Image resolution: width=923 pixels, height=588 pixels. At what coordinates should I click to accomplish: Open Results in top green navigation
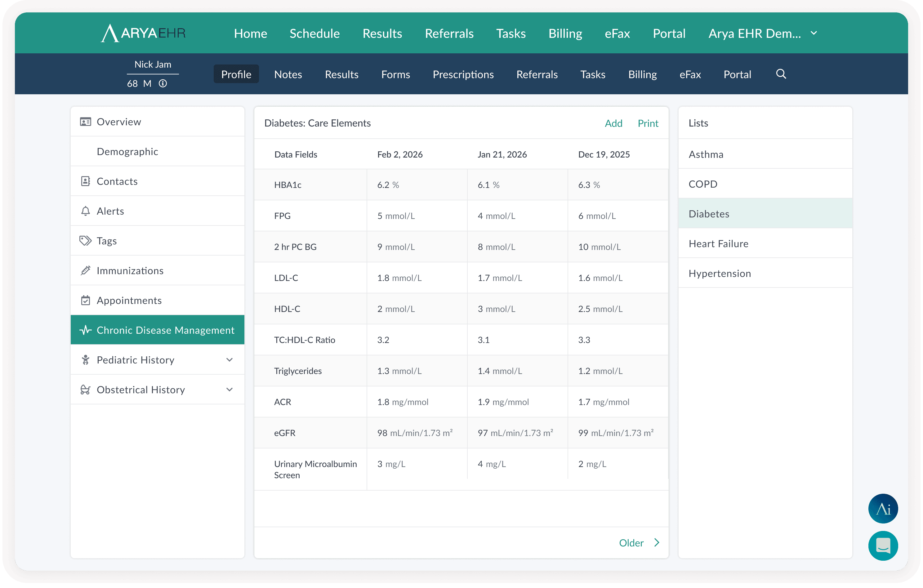coord(382,33)
